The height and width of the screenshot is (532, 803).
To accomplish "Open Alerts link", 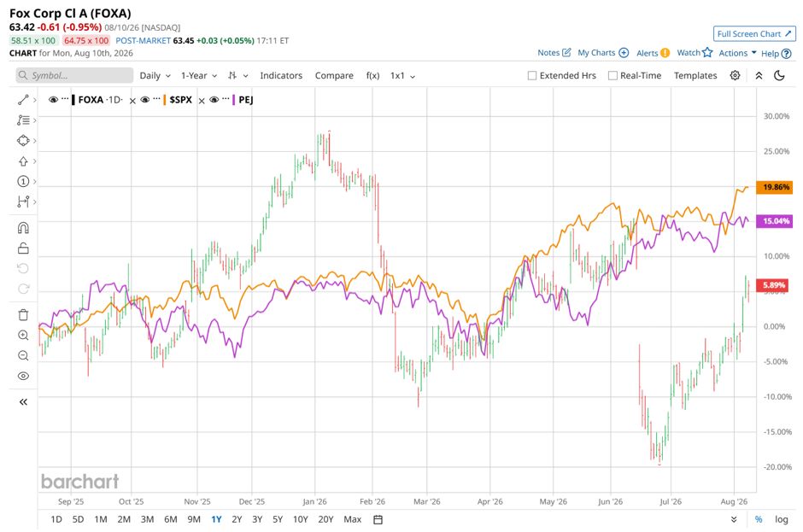I will [653, 53].
